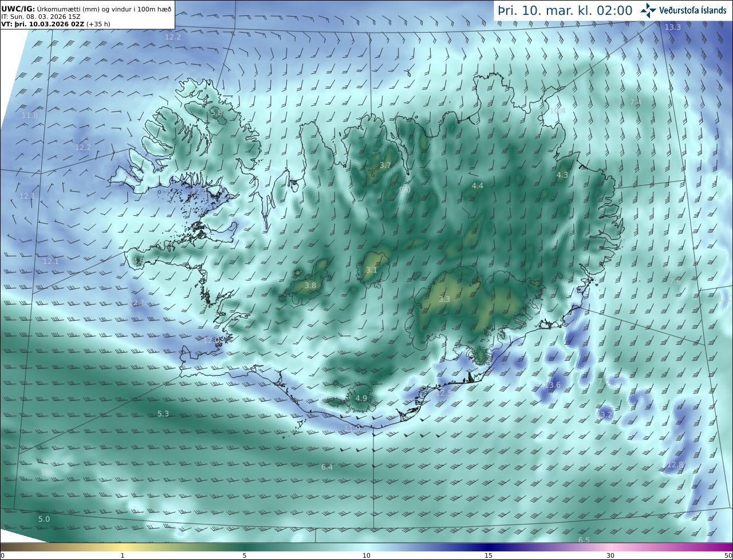Screen dimensions: 733x560
Task: Click the 7.4 value label
Action: 636,102
